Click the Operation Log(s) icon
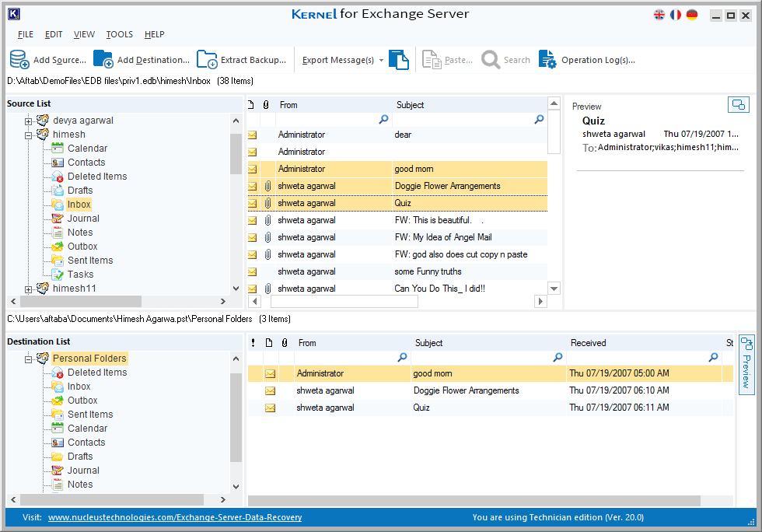 pos(547,60)
